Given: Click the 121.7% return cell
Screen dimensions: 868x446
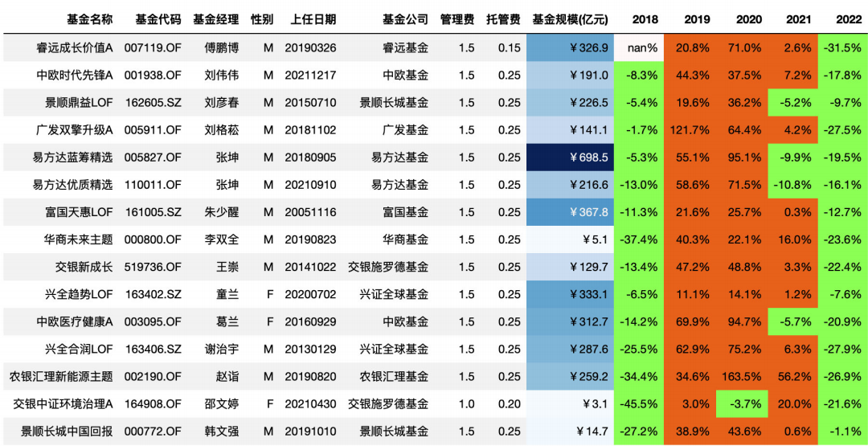Looking at the screenshot, I should (690, 130).
